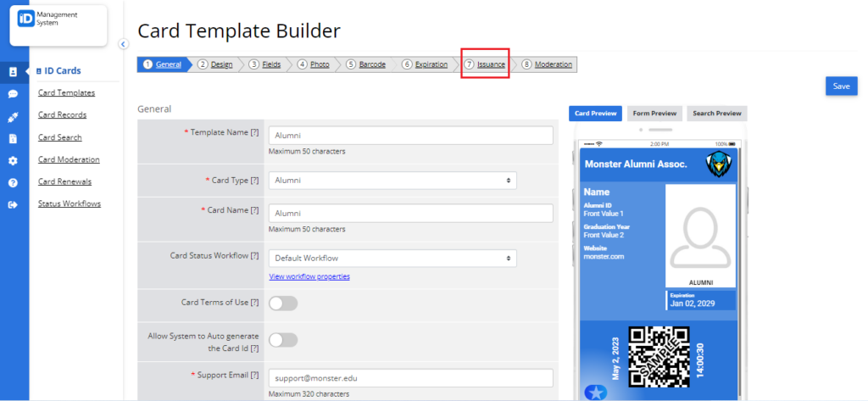The height and width of the screenshot is (401, 868).
Task: Collapse the side menu with chevron arrow
Action: [123, 44]
